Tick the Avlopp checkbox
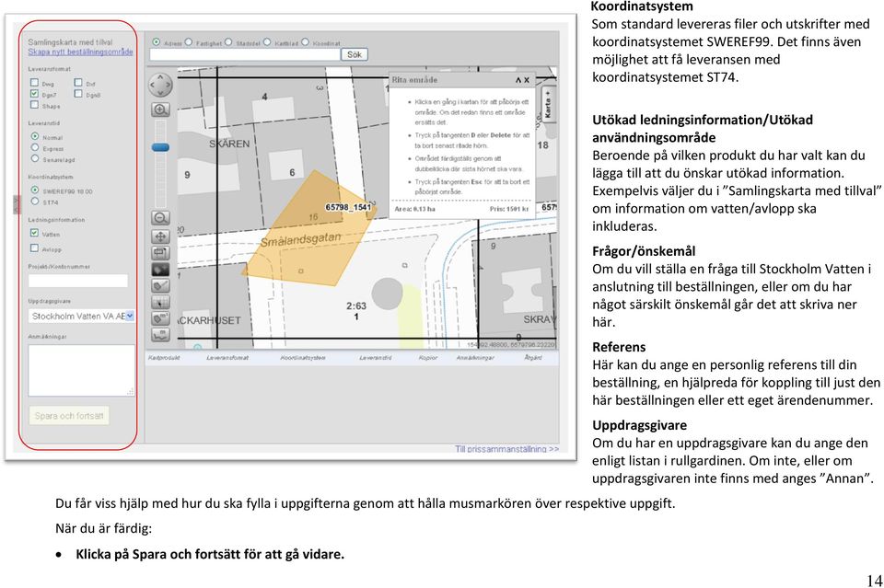Screen dimensions: 884x588 [x=34, y=248]
